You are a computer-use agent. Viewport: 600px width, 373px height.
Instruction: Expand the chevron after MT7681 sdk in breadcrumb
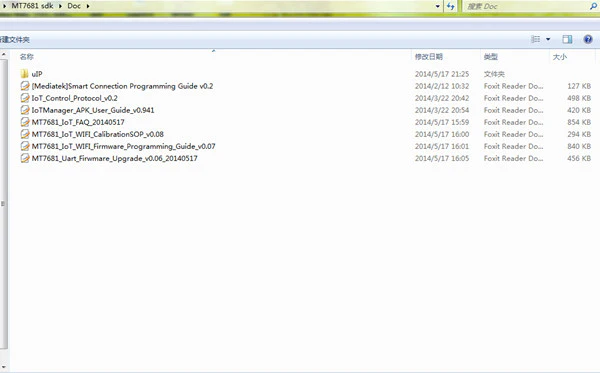coord(60,6)
